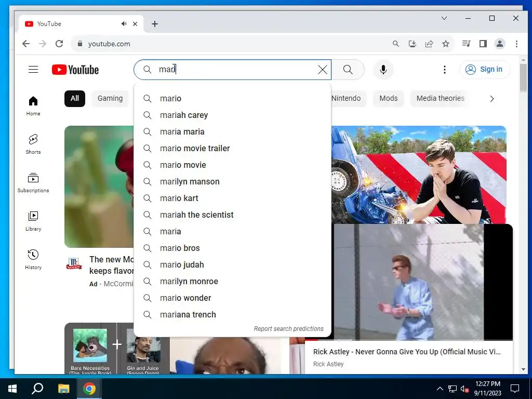Choose the 'mario bros' suggestion

(232, 248)
